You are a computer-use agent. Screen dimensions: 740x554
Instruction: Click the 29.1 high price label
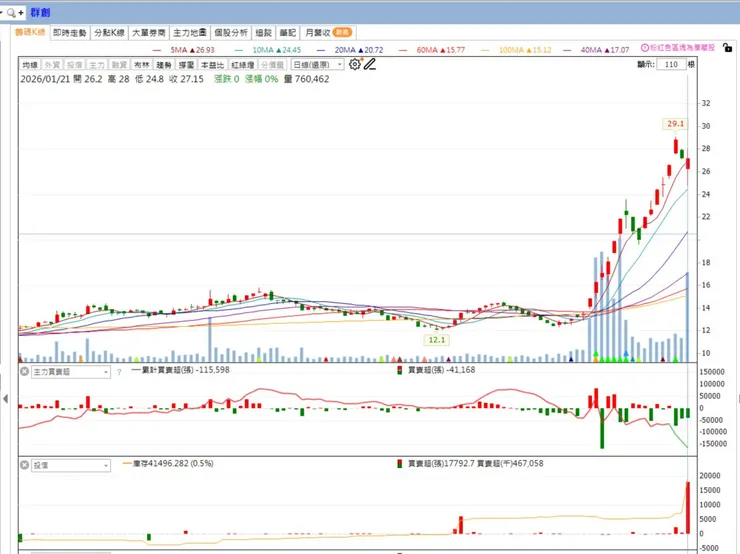click(675, 124)
